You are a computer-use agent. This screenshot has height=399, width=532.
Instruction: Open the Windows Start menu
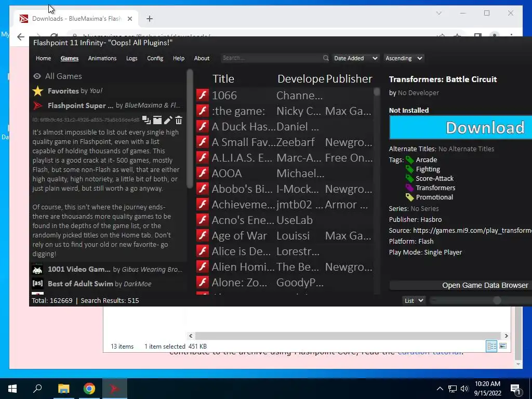pos(12,389)
